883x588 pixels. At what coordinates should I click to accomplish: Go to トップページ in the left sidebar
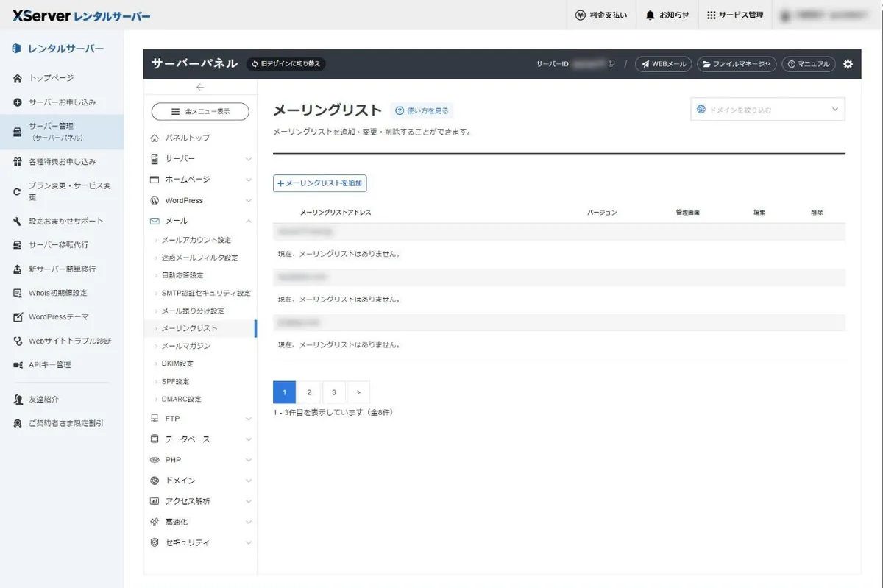pos(51,78)
